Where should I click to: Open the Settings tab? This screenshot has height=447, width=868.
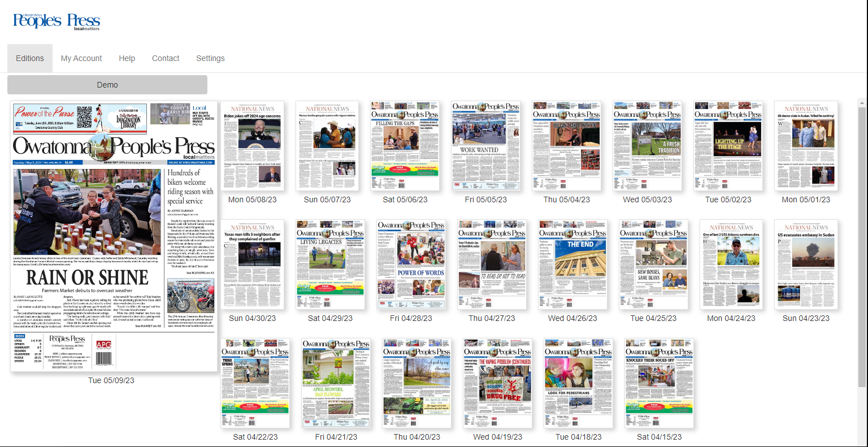pos(210,58)
